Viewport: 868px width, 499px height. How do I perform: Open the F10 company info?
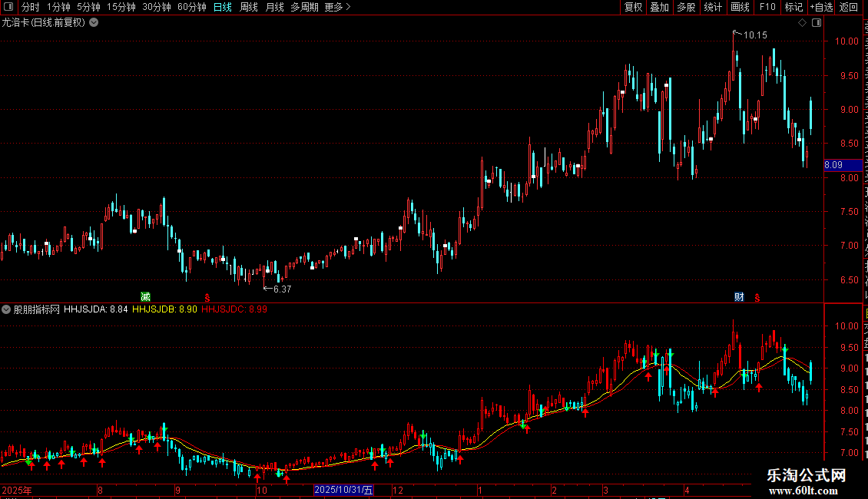click(x=767, y=7)
